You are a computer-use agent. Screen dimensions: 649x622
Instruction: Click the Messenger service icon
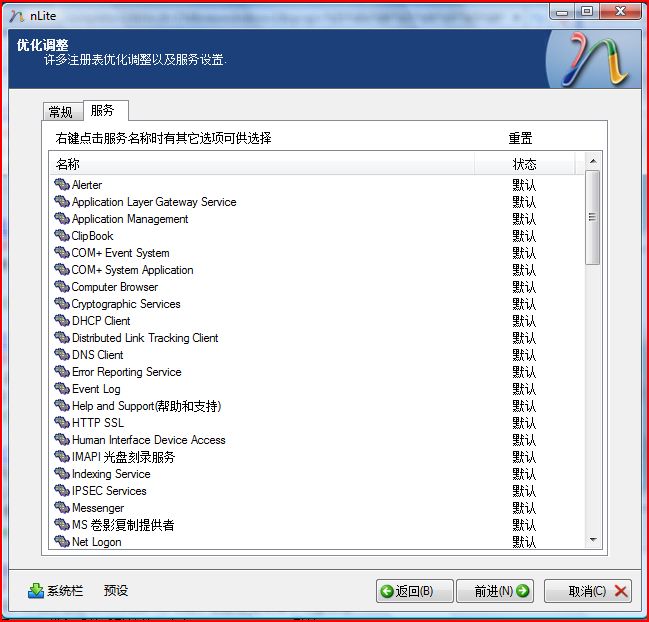coord(62,507)
